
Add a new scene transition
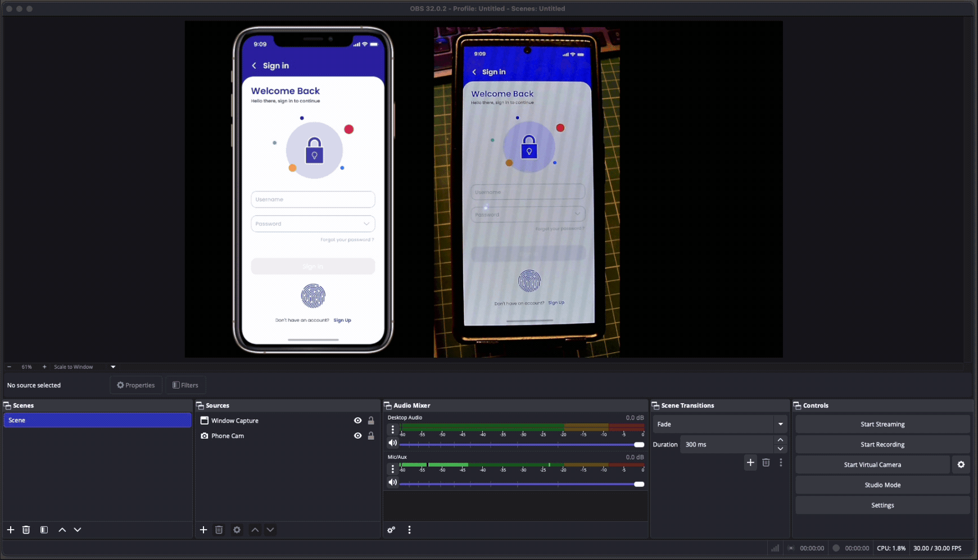click(x=750, y=462)
